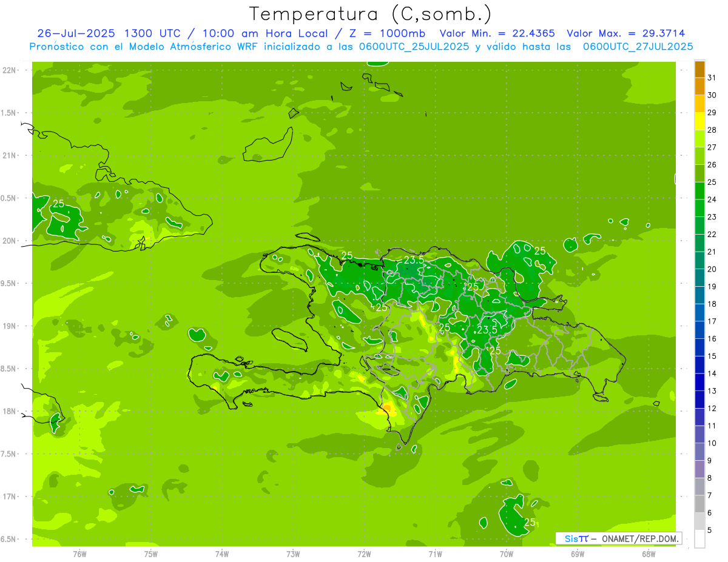
Task: Click the legend value "29"
Action: click(x=712, y=113)
